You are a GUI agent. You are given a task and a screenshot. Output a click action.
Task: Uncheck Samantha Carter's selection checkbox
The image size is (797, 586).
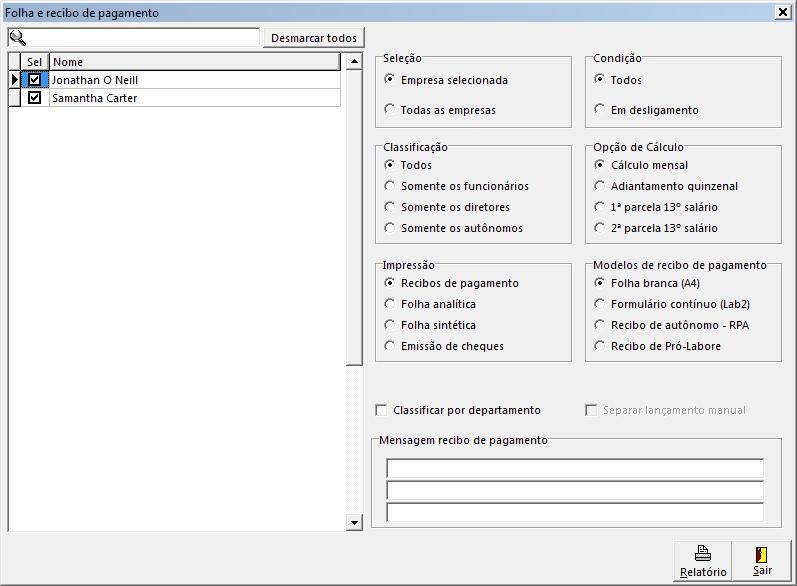[35, 98]
